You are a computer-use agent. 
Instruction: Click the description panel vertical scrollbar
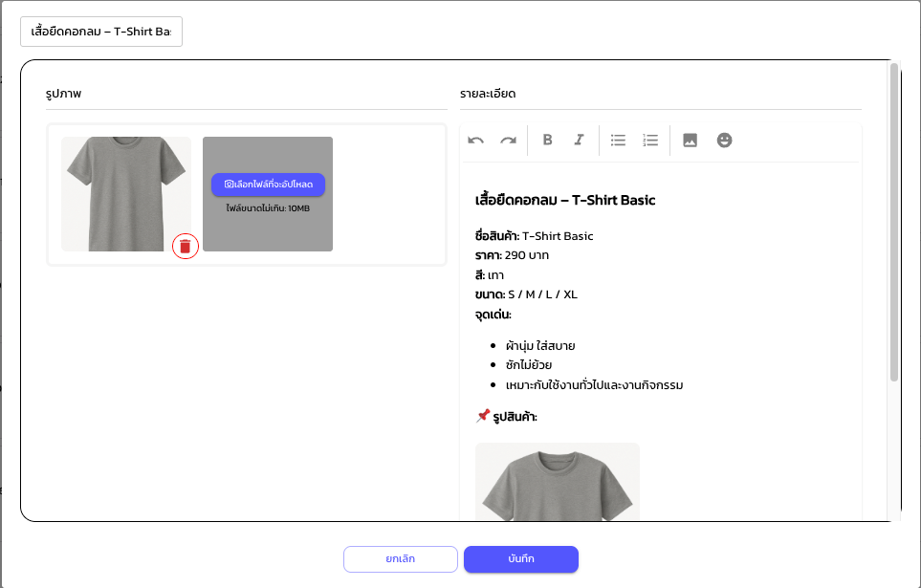pos(894,222)
